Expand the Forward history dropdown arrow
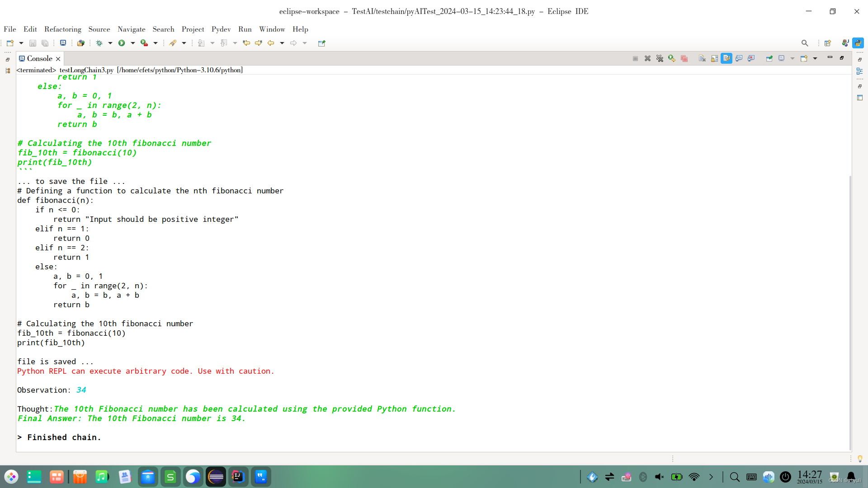Screen dimensions: 868x488 305,43
